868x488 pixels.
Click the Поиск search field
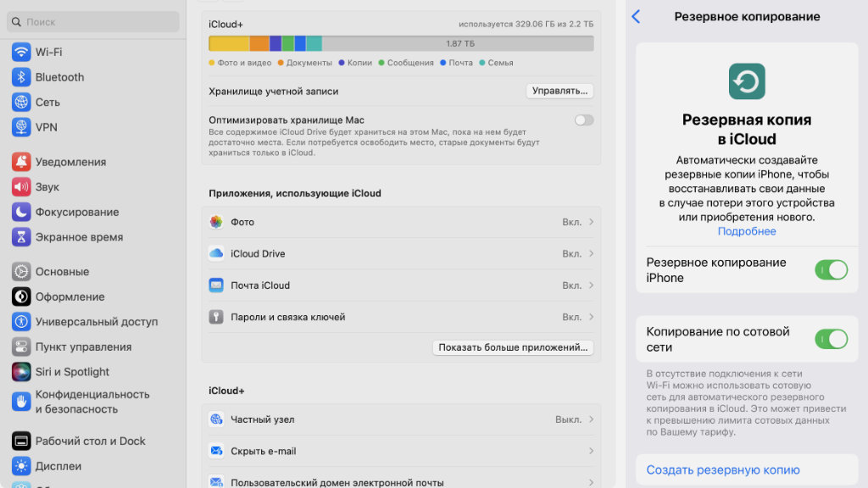point(93,22)
